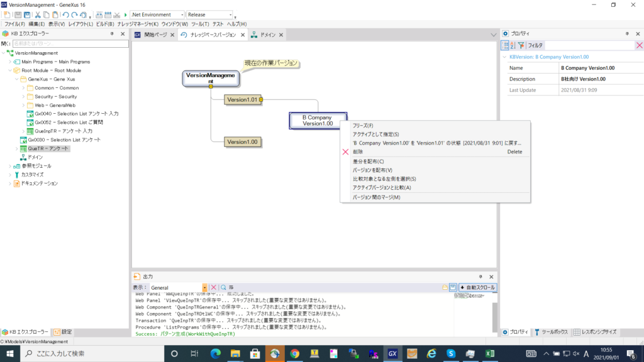Collapse the KBVersion properties group
The image size is (644, 362).
click(505, 57)
